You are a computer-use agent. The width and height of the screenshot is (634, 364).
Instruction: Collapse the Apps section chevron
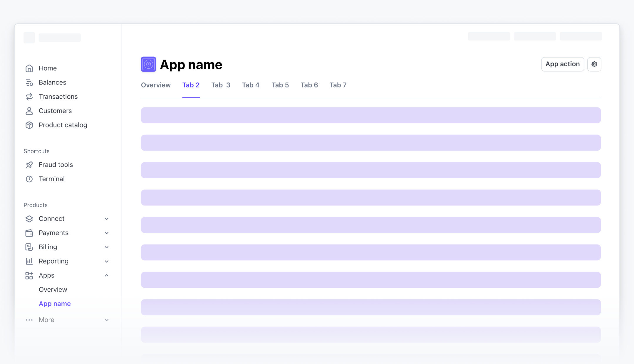(107, 275)
